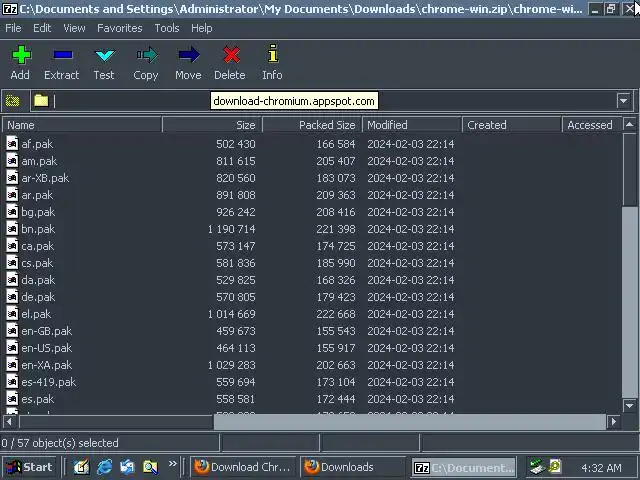
Task: Click the search folder quick launch icon
Action: (150, 467)
